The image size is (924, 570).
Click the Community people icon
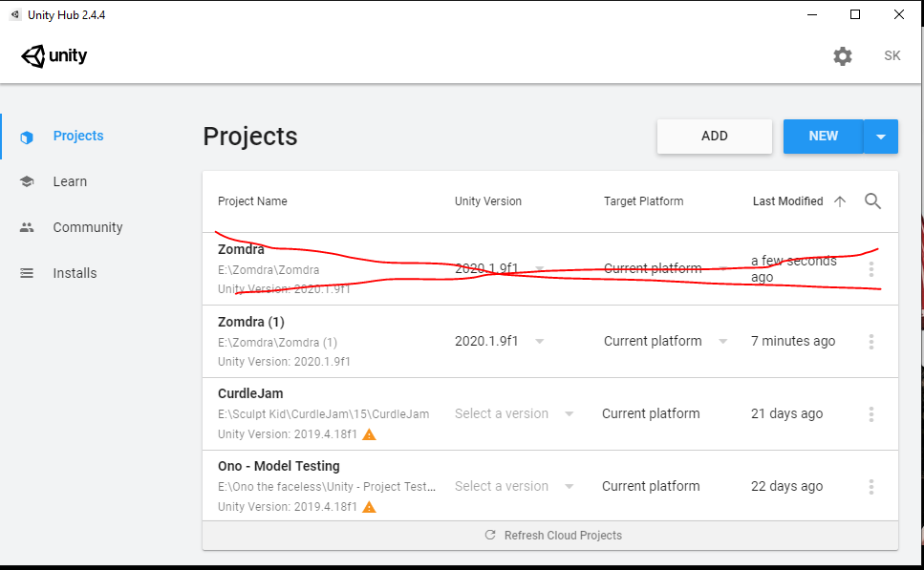(x=27, y=227)
